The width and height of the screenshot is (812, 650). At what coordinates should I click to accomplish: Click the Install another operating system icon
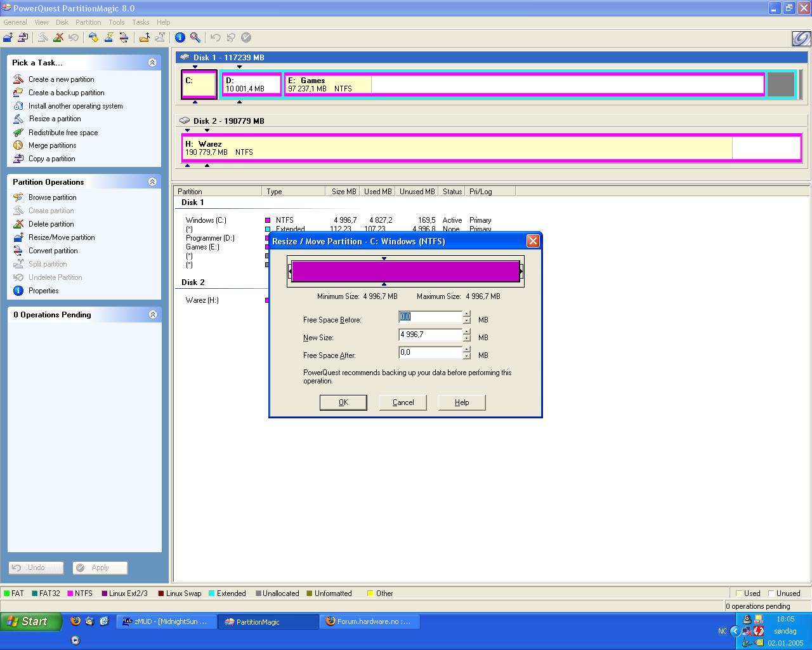18,106
